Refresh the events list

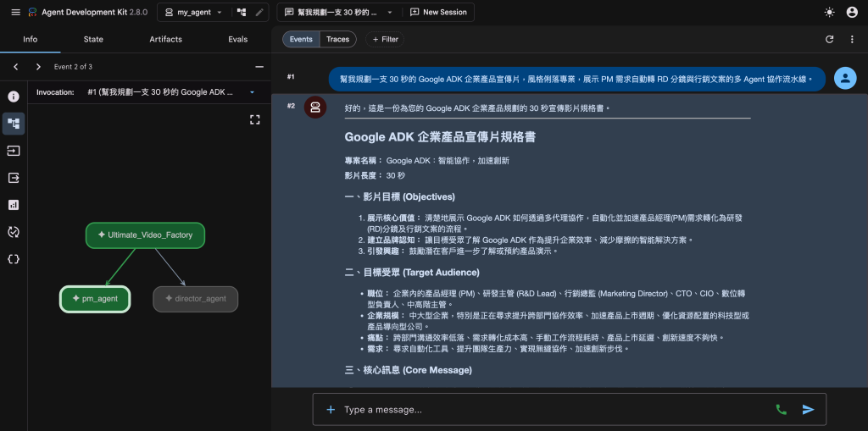point(829,39)
